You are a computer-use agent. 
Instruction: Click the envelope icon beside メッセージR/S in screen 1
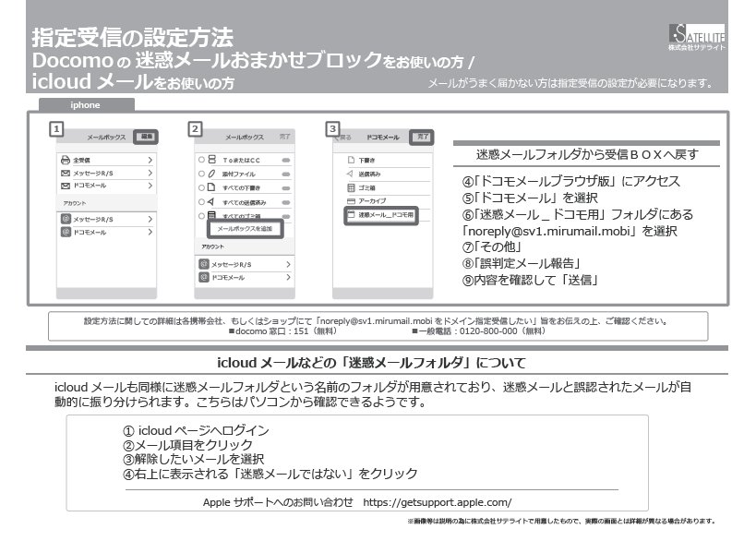point(66,173)
